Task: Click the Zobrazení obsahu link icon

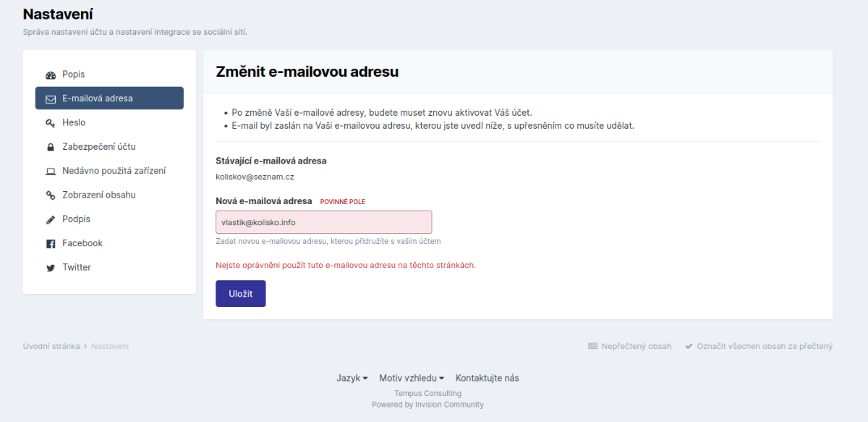Action: (x=51, y=195)
